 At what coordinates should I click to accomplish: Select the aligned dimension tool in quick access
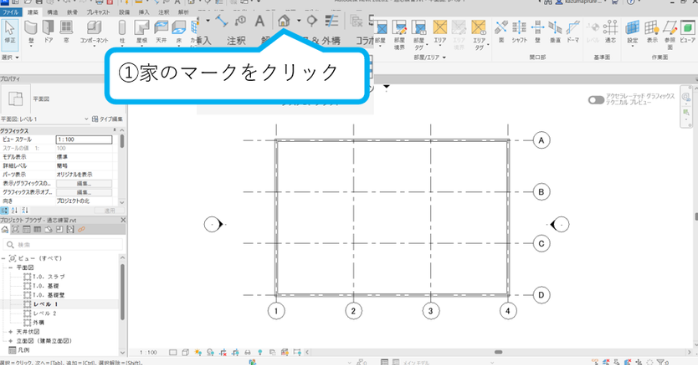point(221,20)
